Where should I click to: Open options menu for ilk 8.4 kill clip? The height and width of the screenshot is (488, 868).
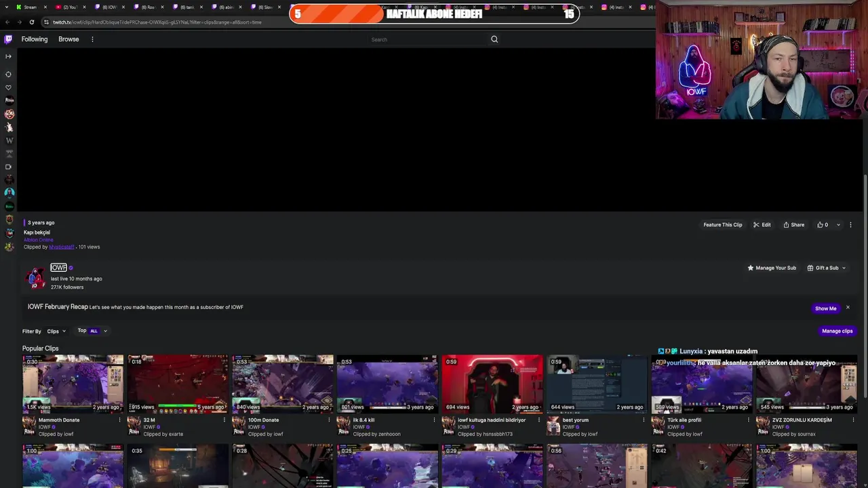pyautogui.click(x=434, y=420)
